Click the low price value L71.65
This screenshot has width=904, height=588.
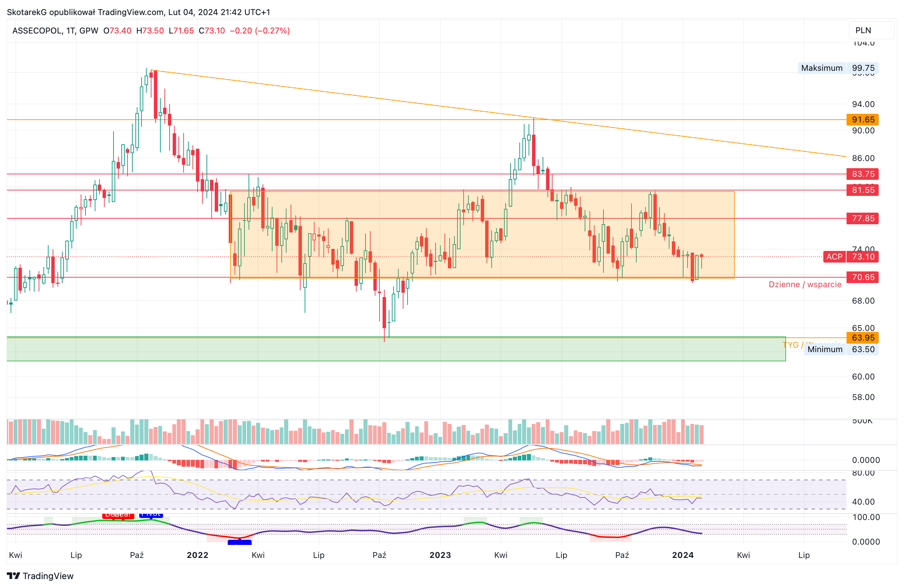point(181,31)
